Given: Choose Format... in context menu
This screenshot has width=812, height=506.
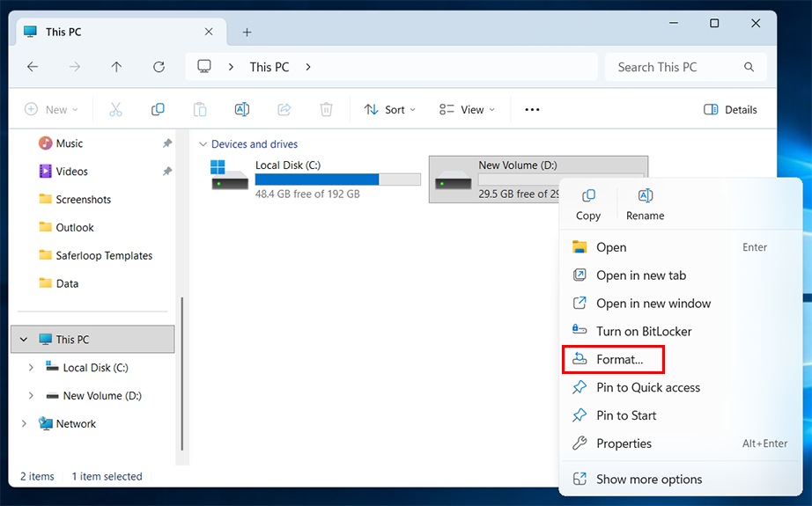Looking at the screenshot, I should [x=681, y=359].
